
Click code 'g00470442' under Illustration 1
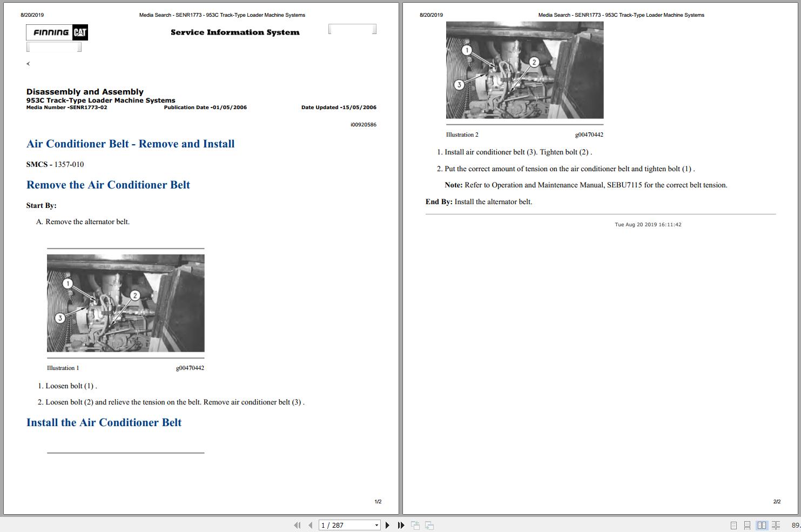(190, 368)
